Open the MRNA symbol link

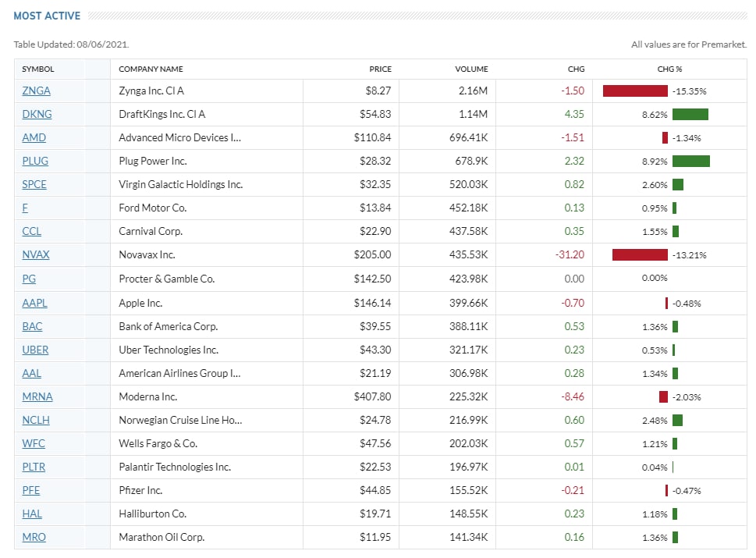(37, 396)
